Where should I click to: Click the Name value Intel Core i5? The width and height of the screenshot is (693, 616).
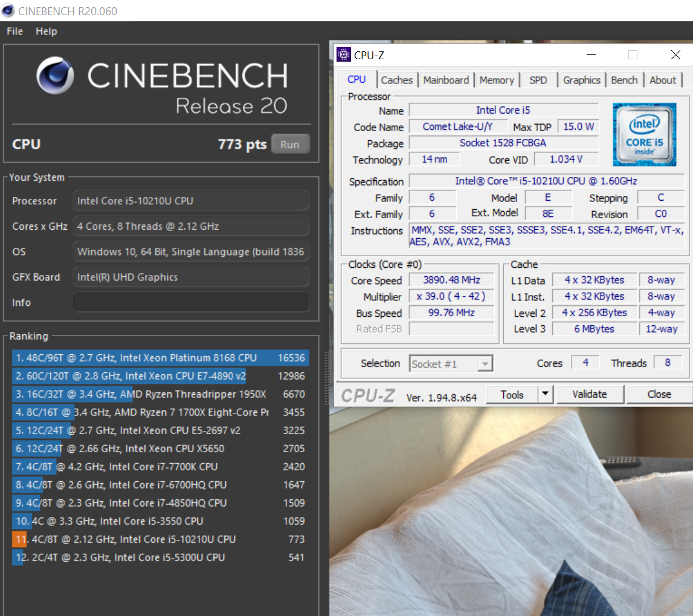pos(503,110)
